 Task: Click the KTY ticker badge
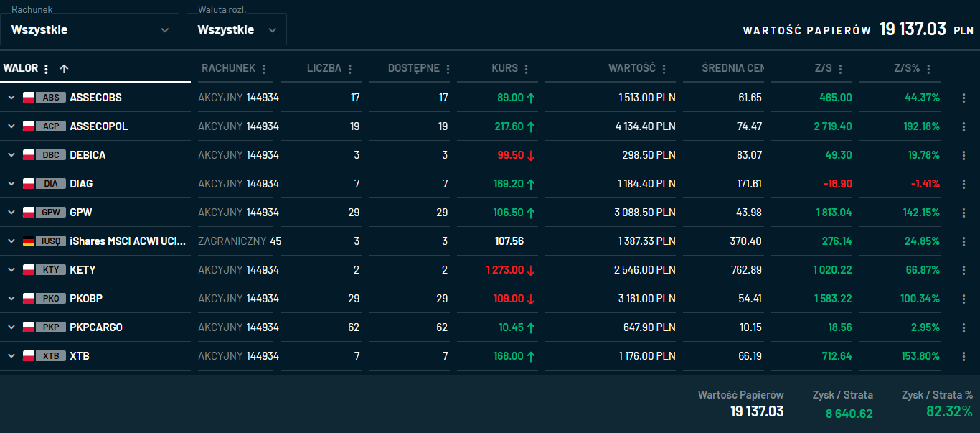pyautogui.click(x=51, y=270)
